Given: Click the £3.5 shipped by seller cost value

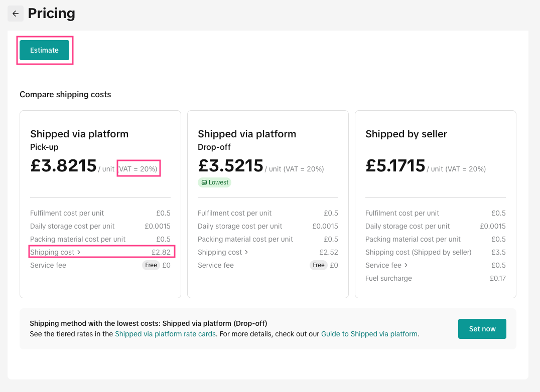Looking at the screenshot, I should point(498,252).
